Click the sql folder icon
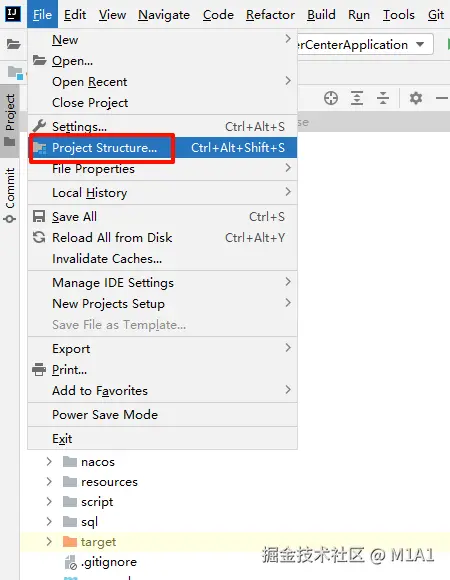The height and width of the screenshot is (580, 450). coord(70,522)
